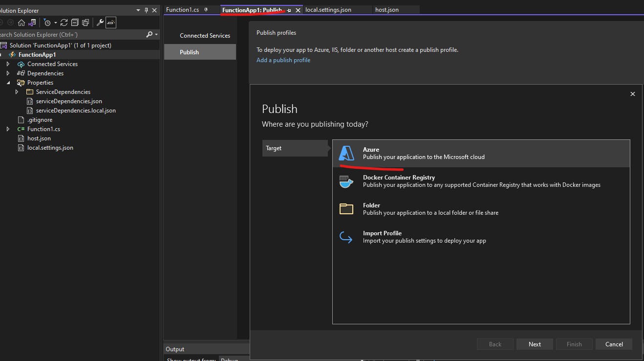This screenshot has height=361, width=644.
Task: Click the JSON icon beside local.settings.json
Action: point(21,148)
